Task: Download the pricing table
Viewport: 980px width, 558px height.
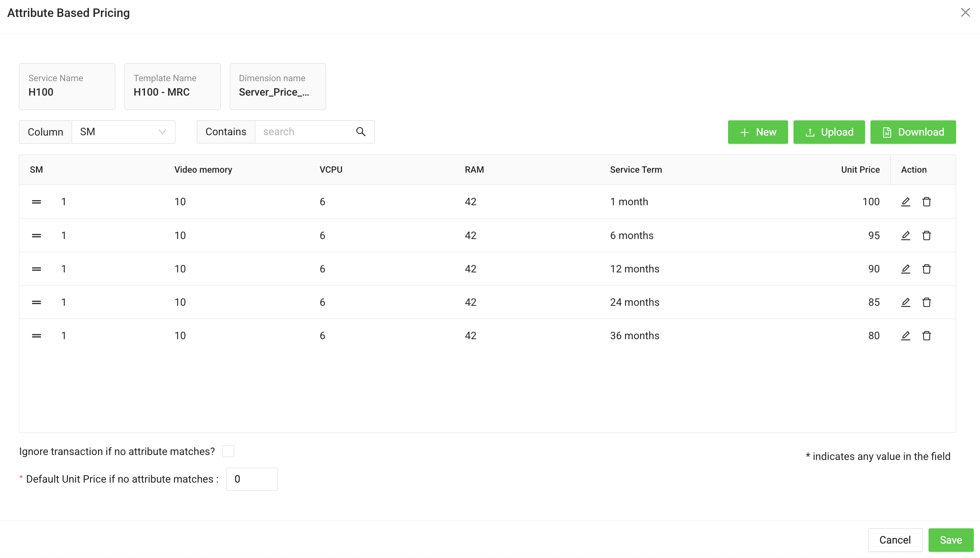Action: point(913,132)
